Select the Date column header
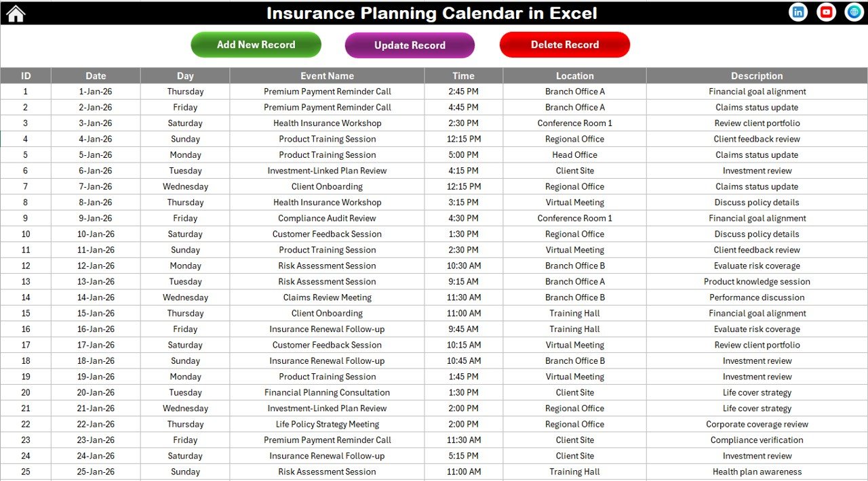The height and width of the screenshot is (481, 868). [96, 75]
